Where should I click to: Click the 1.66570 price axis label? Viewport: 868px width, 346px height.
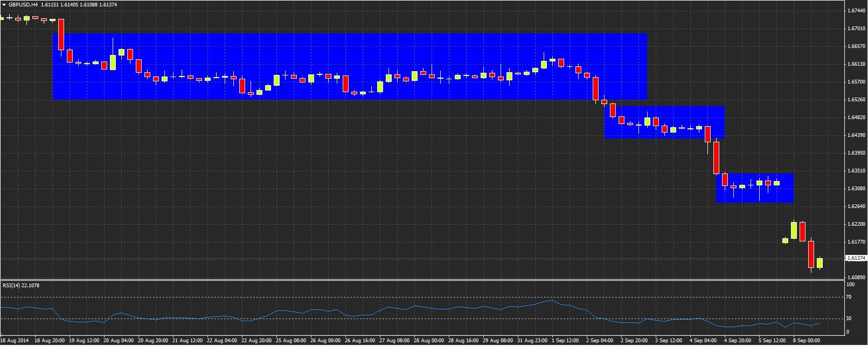point(857,46)
